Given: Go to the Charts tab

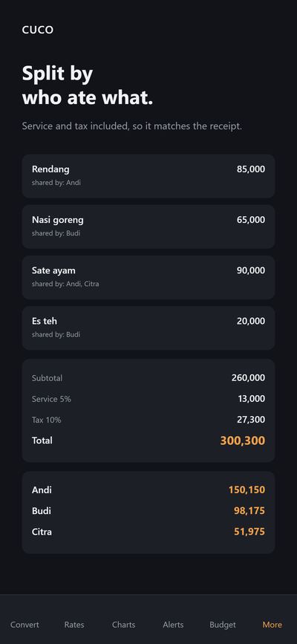Looking at the screenshot, I should [124, 625].
